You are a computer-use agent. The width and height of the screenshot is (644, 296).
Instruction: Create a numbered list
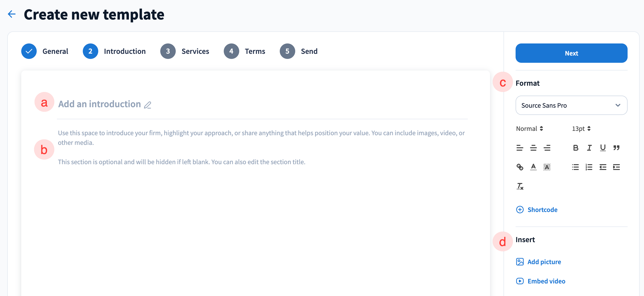(589, 167)
